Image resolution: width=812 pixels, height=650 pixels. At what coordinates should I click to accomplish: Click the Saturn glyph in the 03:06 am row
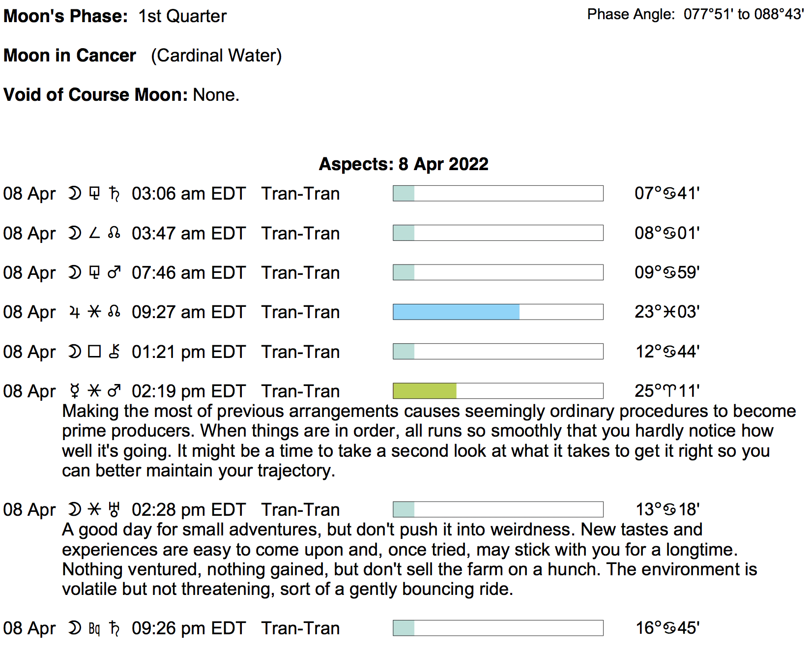[x=114, y=194]
